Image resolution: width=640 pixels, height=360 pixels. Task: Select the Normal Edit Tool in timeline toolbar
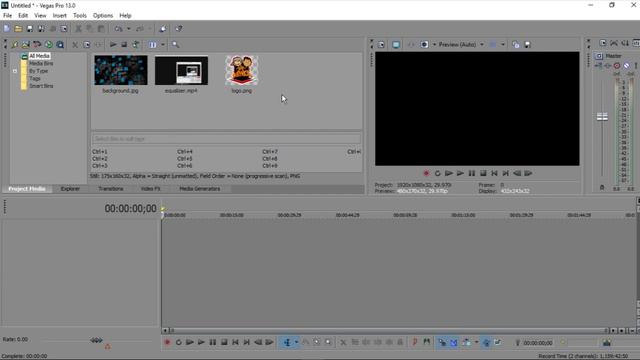(287, 342)
